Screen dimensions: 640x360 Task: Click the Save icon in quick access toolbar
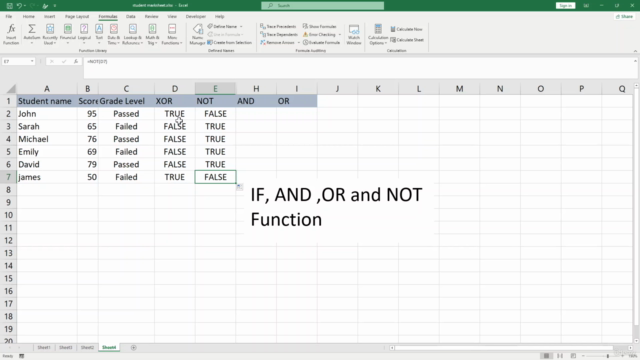tap(9, 6)
